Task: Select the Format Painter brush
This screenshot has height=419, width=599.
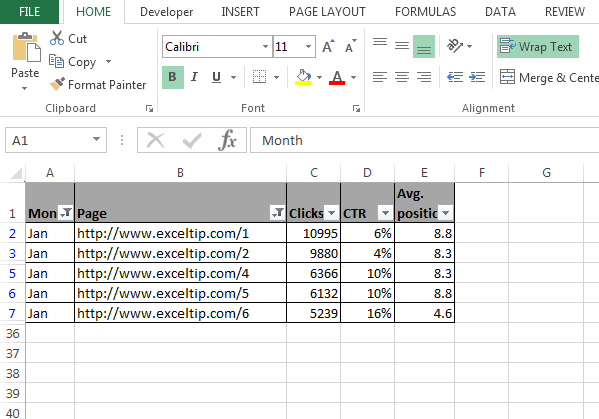Action: coord(57,84)
